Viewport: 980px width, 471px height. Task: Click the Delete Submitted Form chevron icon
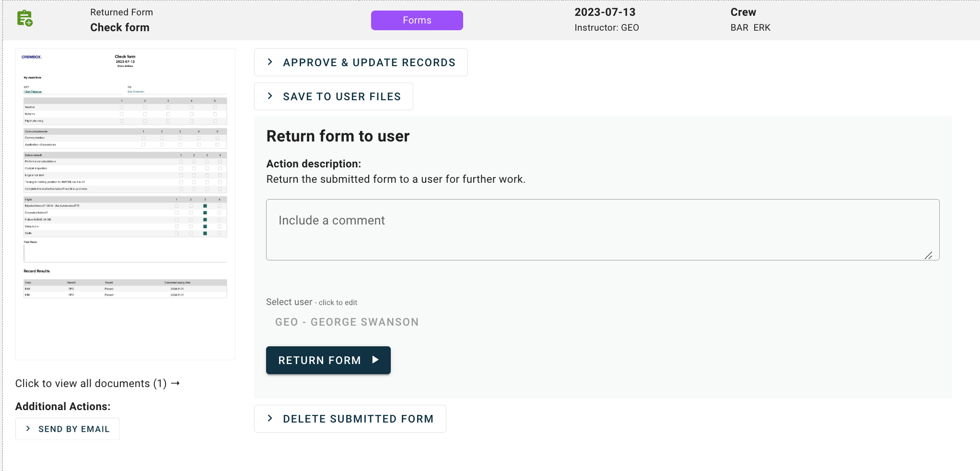click(270, 418)
